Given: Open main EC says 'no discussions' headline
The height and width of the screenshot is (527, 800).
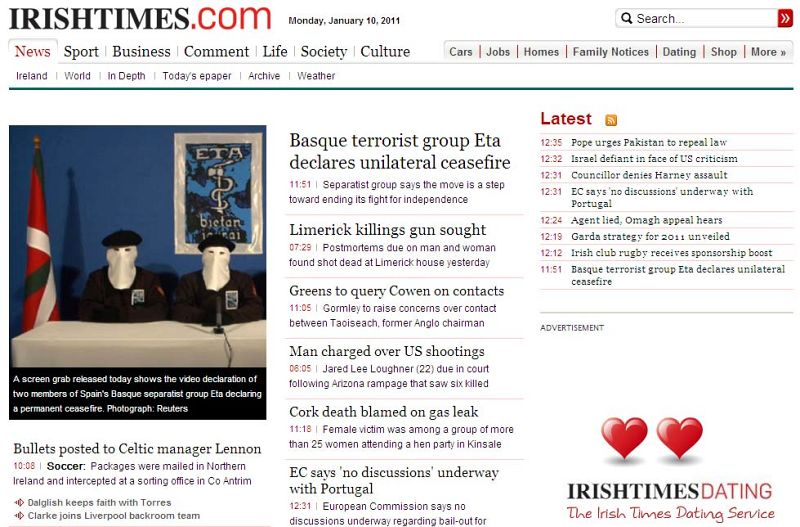Looking at the screenshot, I should click(x=394, y=481).
